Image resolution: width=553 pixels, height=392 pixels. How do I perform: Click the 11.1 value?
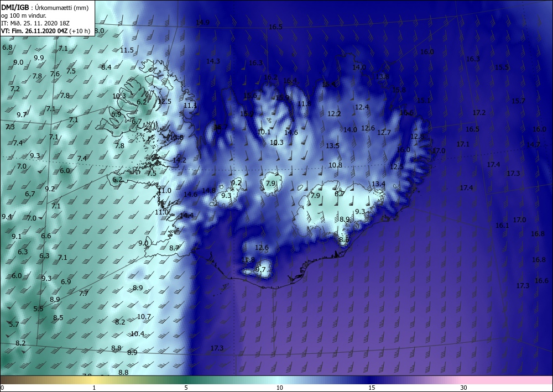(190, 106)
